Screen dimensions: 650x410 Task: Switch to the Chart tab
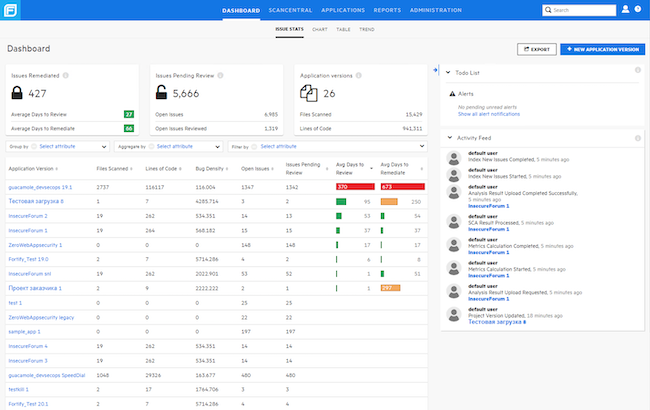319,30
